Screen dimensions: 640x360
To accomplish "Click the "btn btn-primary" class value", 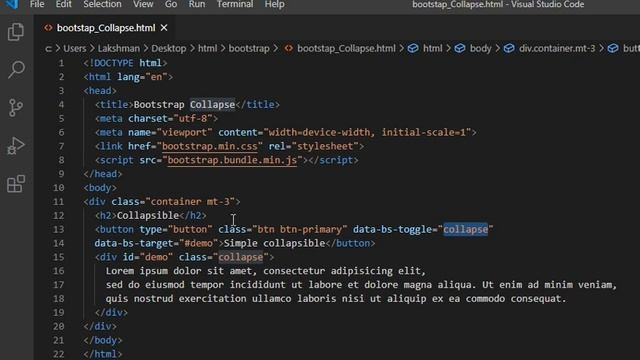I will [300, 229].
